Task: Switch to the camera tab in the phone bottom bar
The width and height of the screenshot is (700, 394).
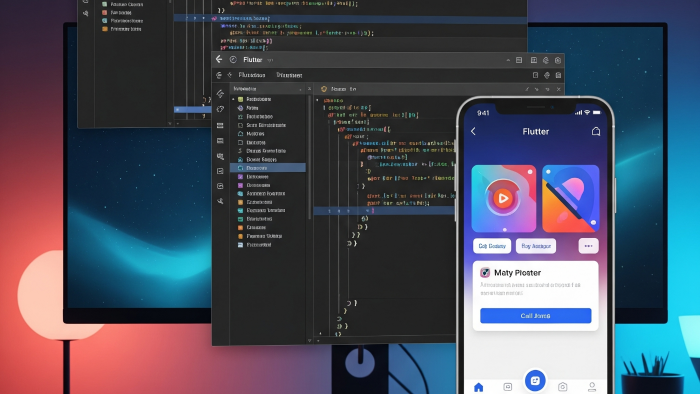Action: (562, 387)
